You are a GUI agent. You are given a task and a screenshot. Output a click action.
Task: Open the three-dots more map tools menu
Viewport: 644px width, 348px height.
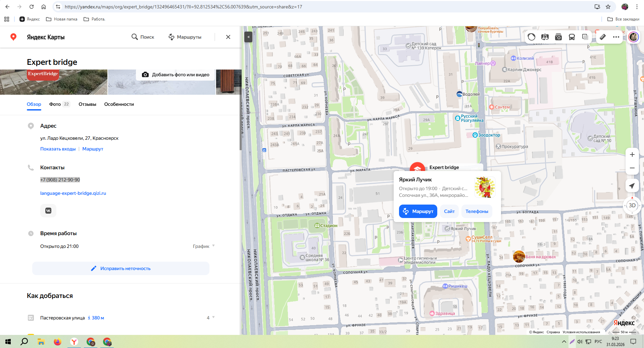pos(616,37)
